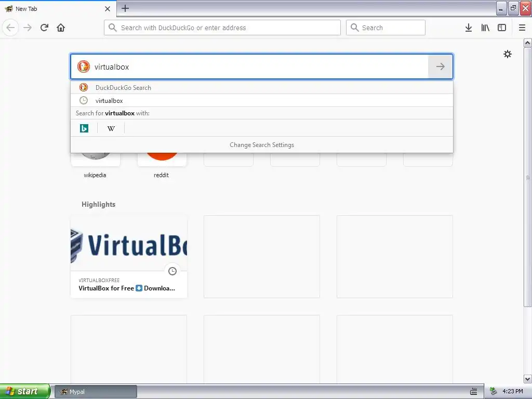
Task: Open the VirtualBox for Free highlight card
Action: coord(129,257)
